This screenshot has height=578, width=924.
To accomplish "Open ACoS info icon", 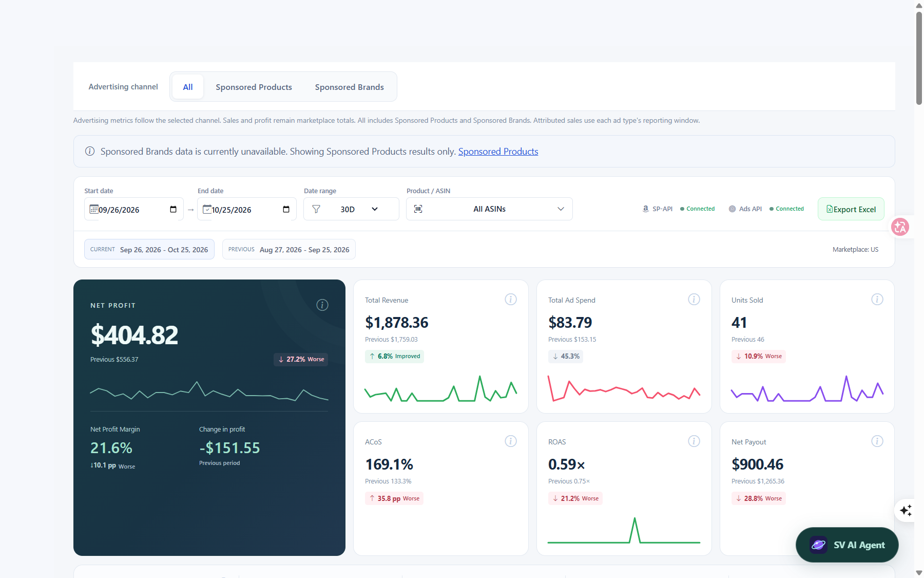I will pos(511,441).
